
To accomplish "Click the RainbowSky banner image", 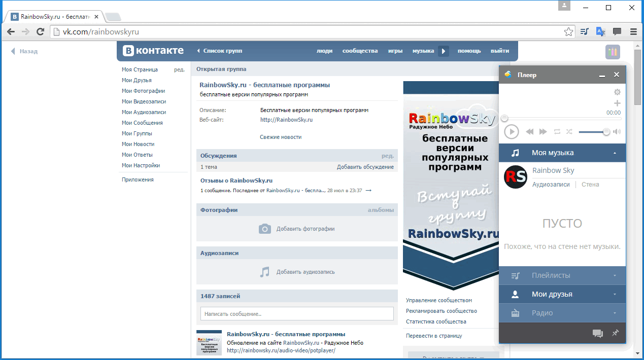I will 451,185.
